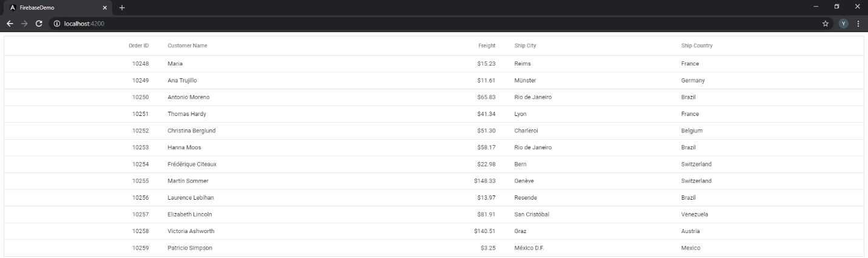868x258 pixels.
Task: Click the Ship City column header
Action: point(525,46)
